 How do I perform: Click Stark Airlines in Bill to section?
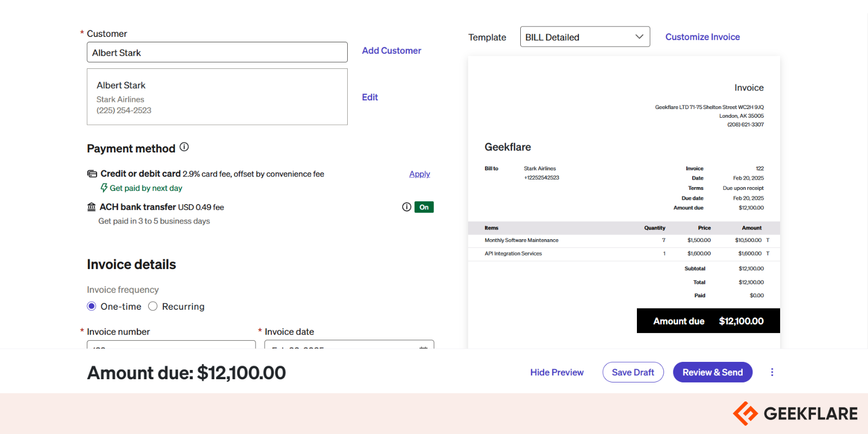540,169
